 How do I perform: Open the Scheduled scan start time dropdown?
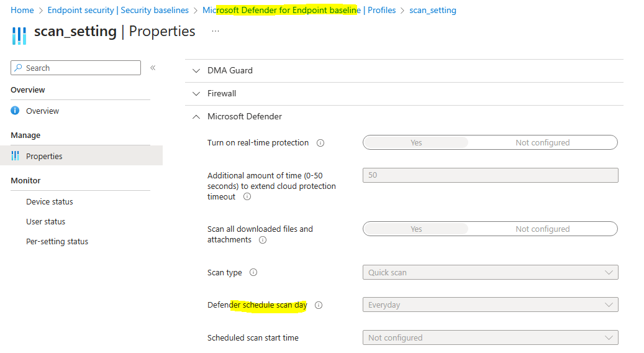tap(491, 338)
